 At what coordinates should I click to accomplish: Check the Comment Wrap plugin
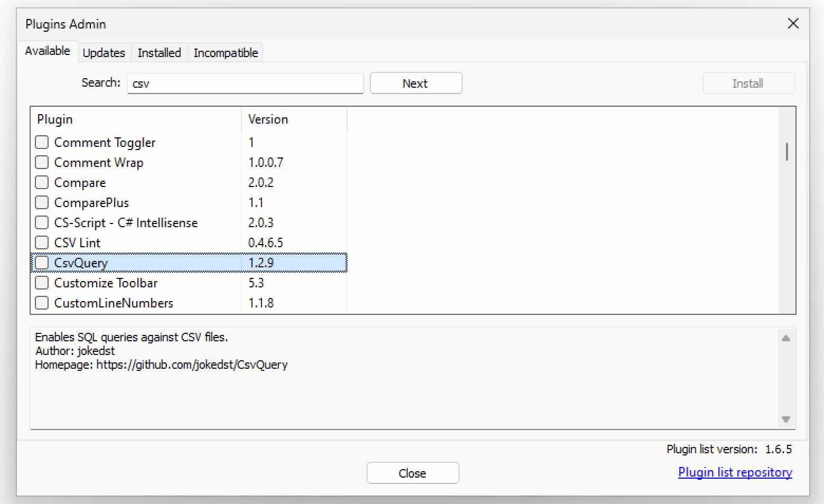[42, 162]
